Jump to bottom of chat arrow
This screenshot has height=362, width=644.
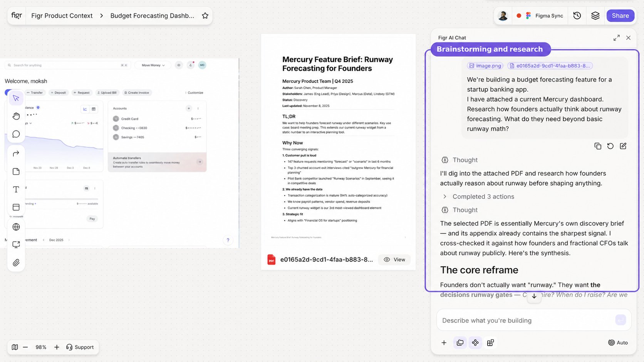tap(534, 296)
